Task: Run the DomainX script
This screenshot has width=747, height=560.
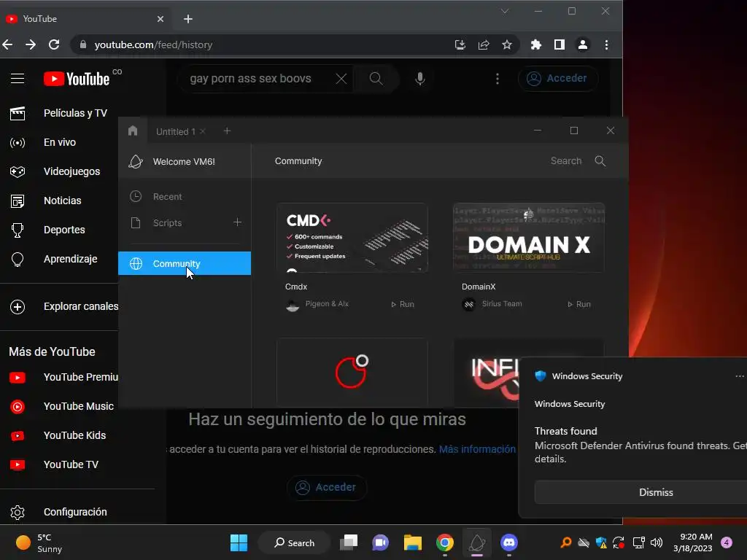Action: pyautogui.click(x=579, y=304)
